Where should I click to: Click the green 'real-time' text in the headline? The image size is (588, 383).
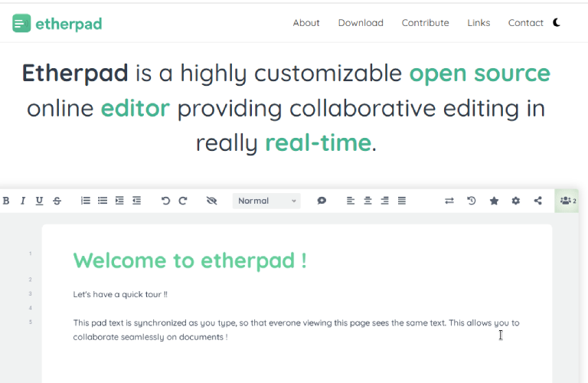click(x=318, y=144)
